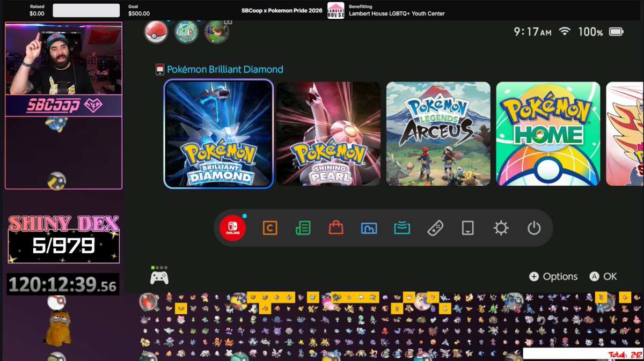Click the streamer webcam feed
The width and height of the screenshot is (644, 361).
[64, 59]
